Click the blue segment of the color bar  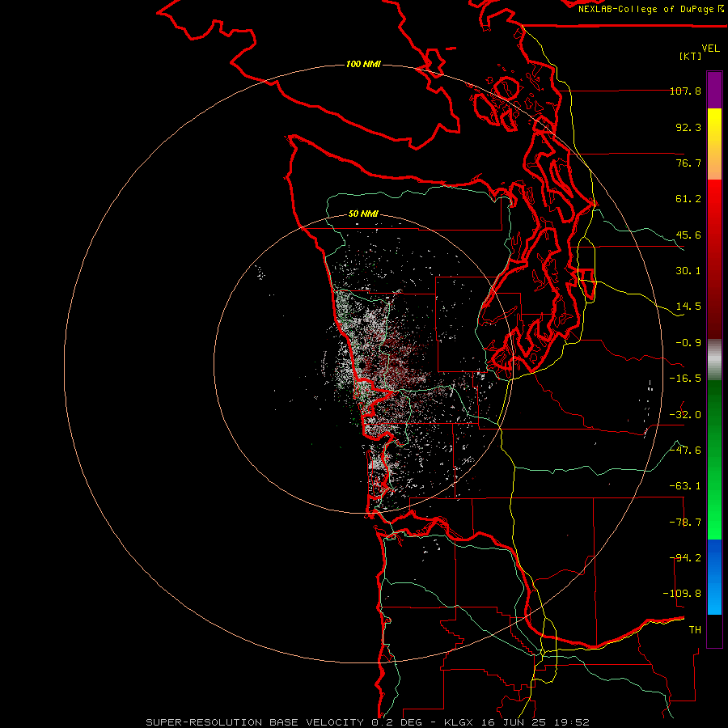[714, 577]
